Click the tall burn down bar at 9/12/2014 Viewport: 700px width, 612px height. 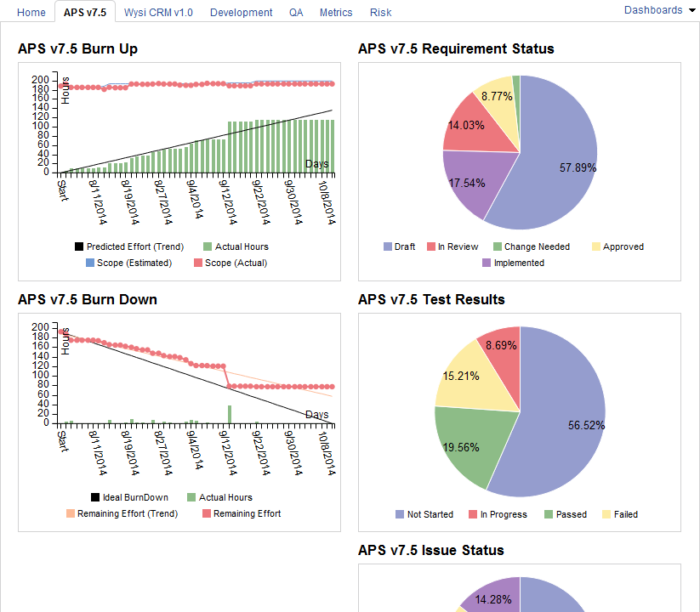coord(230,415)
